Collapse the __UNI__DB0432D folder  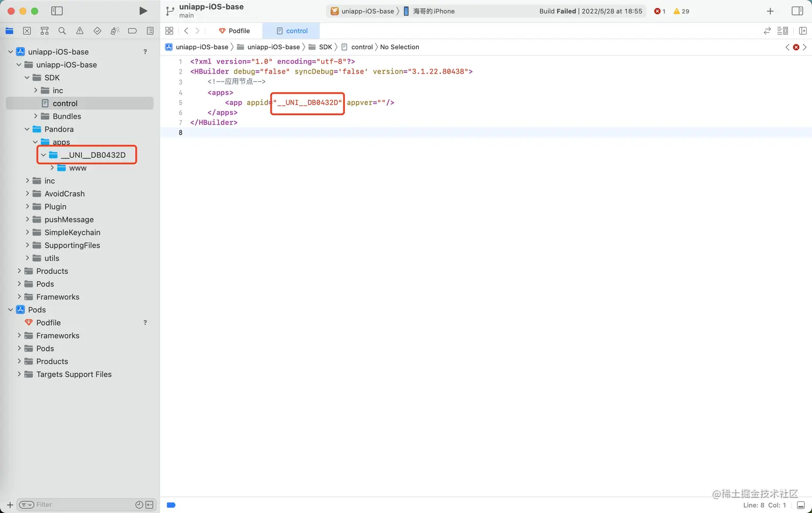tap(44, 155)
